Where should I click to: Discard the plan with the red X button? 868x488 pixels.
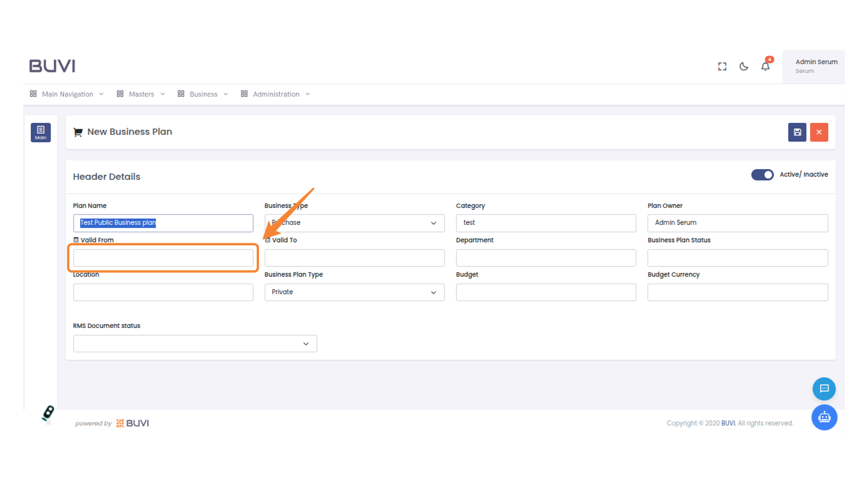pos(819,132)
